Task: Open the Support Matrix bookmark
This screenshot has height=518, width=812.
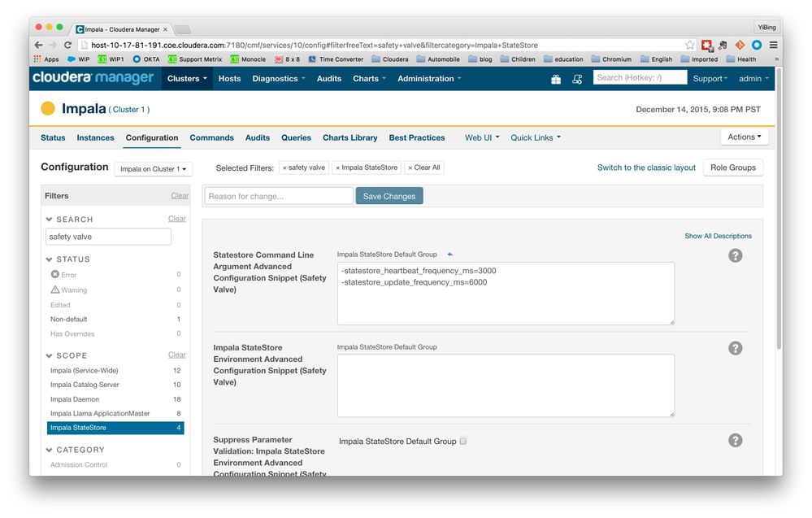Action: click(195, 59)
